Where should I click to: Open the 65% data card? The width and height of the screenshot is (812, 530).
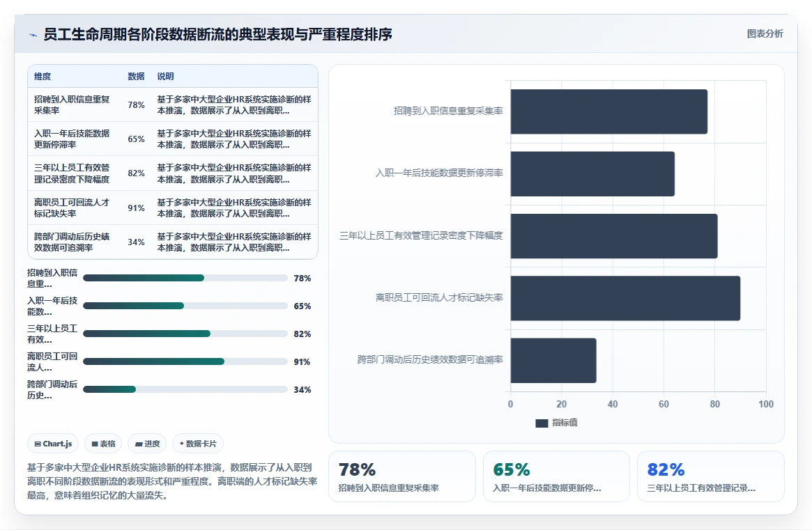tap(556, 476)
